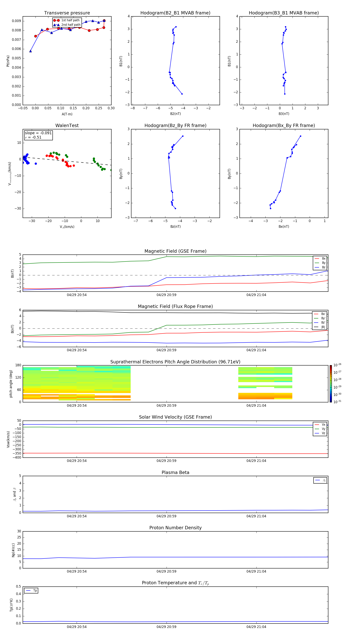Select 'Vx' in the solar wind legend
Screen dimensions: 351x644
point(320,424)
